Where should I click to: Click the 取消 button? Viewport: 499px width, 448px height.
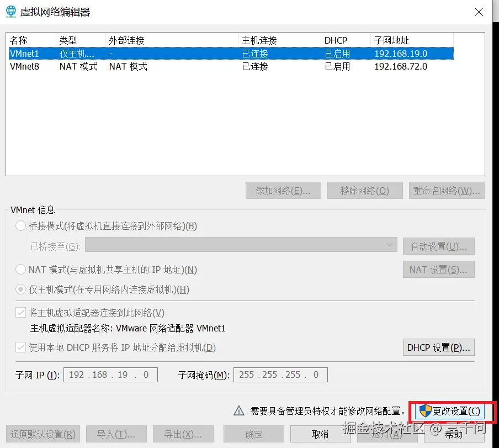[x=321, y=434]
